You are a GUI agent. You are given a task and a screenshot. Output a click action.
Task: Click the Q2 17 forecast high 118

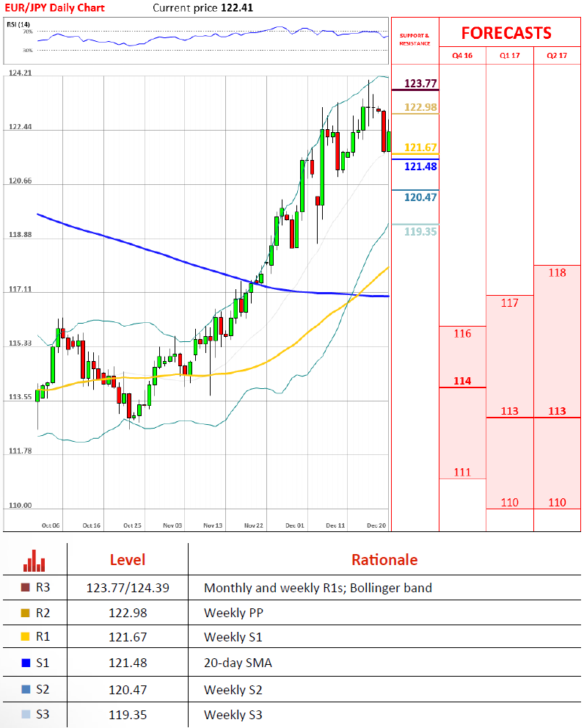(x=557, y=273)
